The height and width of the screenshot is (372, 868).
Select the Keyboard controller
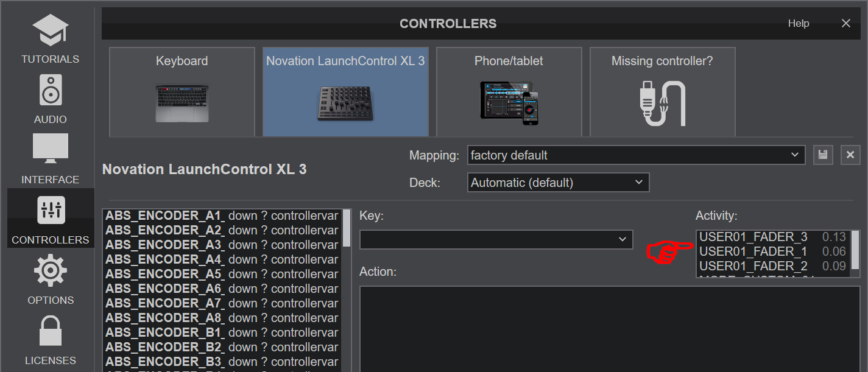click(182, 91)
